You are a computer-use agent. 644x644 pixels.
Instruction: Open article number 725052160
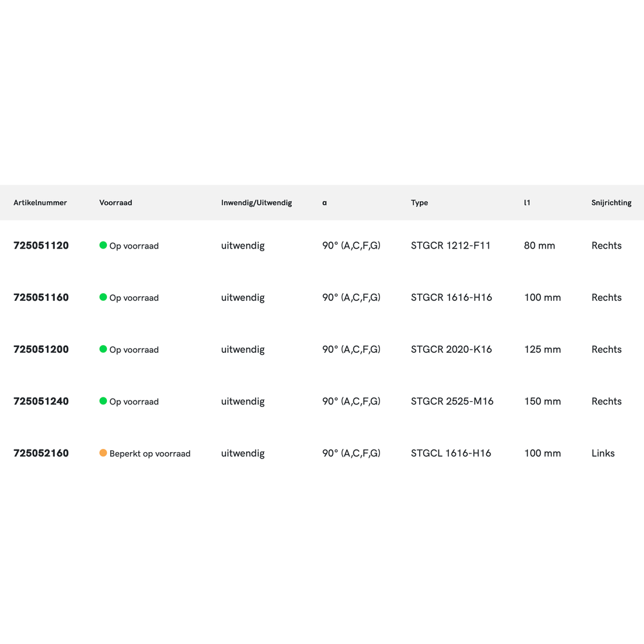[x=41, y=453]
